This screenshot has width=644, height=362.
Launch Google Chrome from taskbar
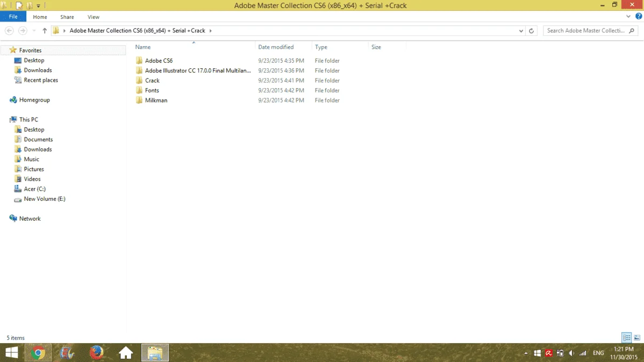[x=38, y=352]
